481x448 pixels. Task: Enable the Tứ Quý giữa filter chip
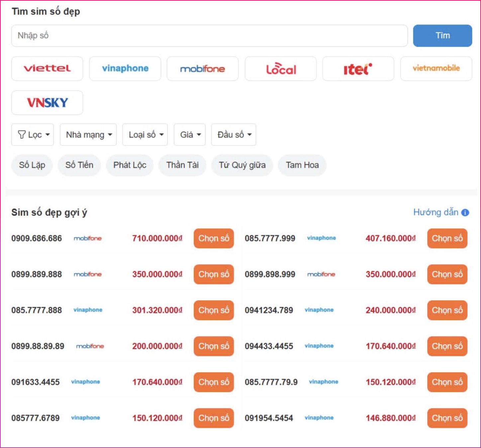(x=242, y=165)
